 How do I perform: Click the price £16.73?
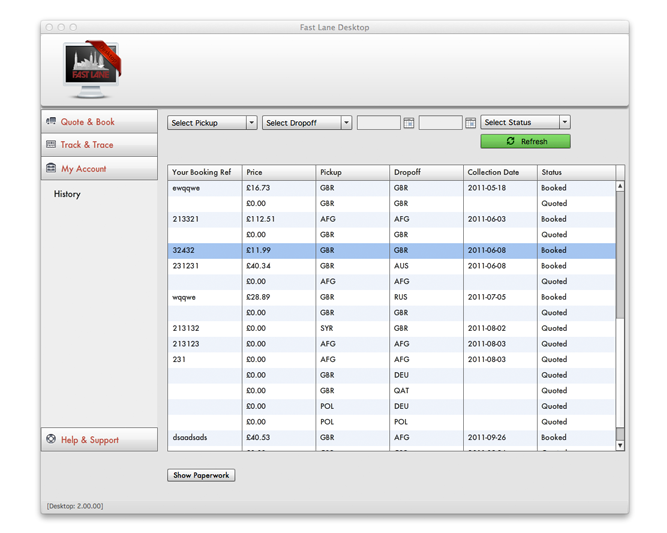pos(258,188)
